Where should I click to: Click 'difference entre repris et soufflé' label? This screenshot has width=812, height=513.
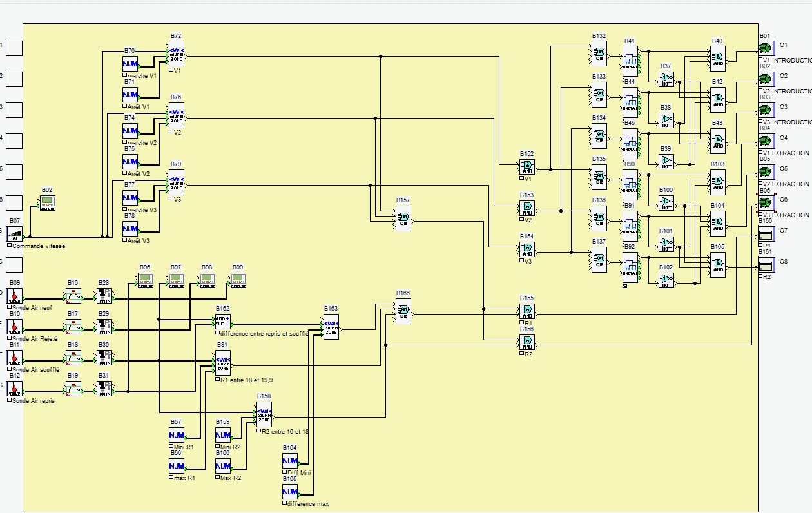click(x=264, y=333)
